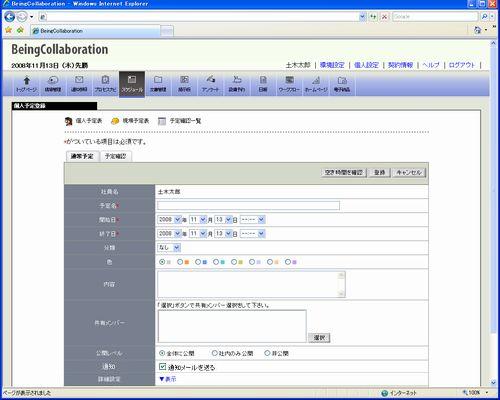The height and width of the screenshot is (400, 500).
Task: Select the orange color radio button
Action: pos(180,262)
